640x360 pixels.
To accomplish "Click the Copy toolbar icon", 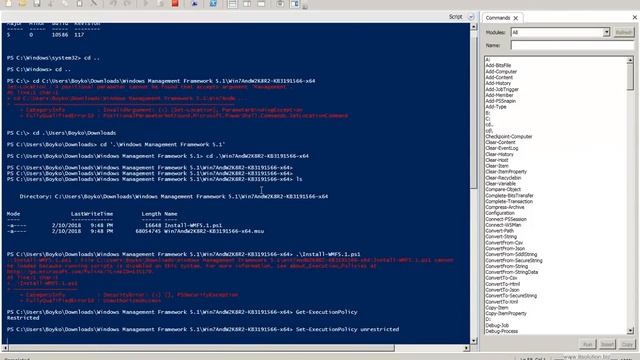I will (65, 3).
